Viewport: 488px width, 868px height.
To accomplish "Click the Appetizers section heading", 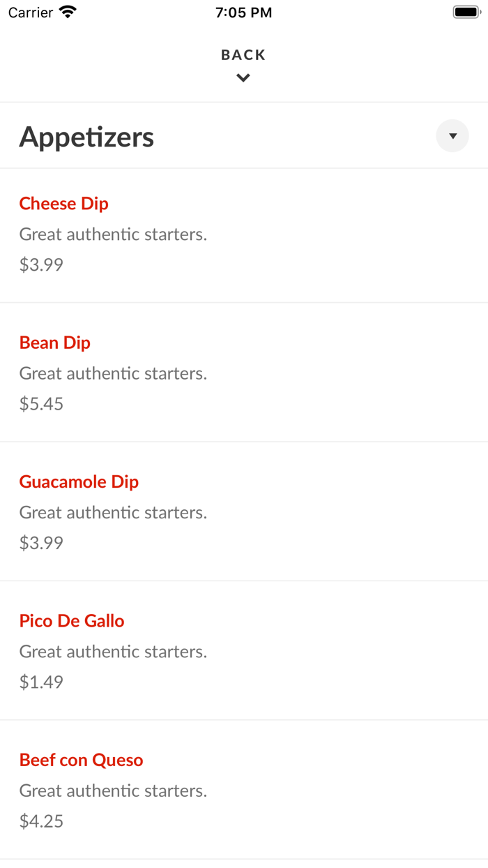I will (86, 137).
